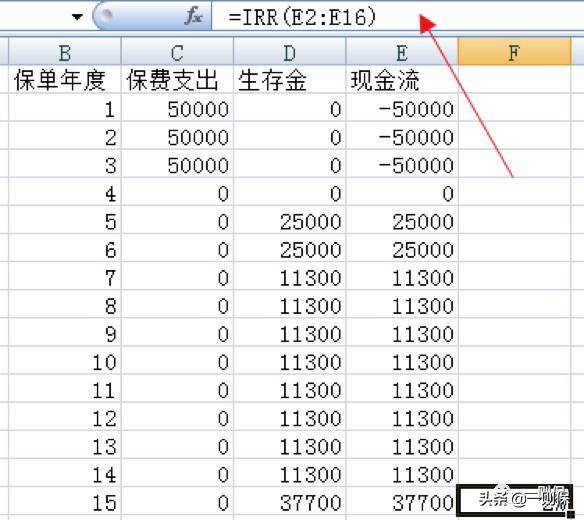Click the 生存金 header cell
This screenshot has width=584, height=520.
click(290, 79)
